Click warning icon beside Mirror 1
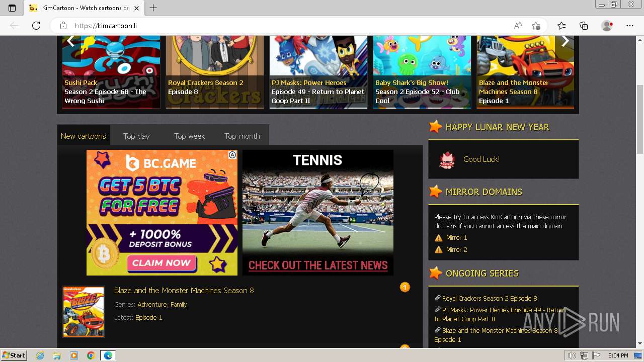 [x=439, y=238]
